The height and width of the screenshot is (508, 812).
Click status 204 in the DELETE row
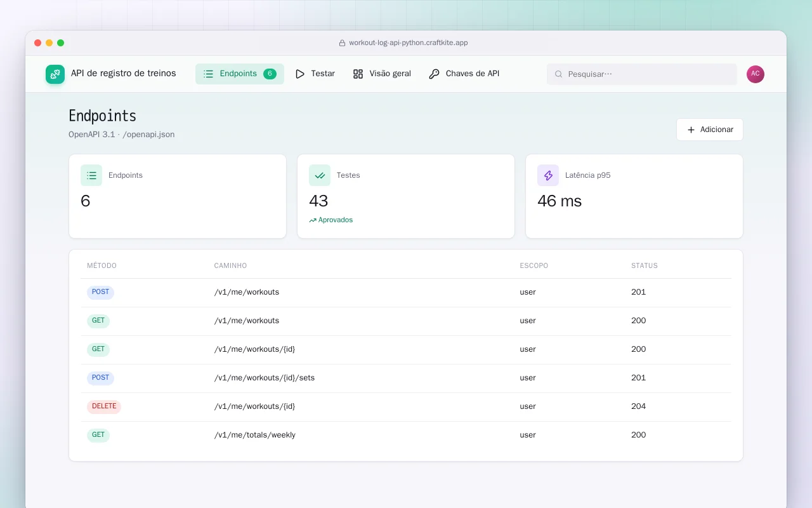click(638, 406)
